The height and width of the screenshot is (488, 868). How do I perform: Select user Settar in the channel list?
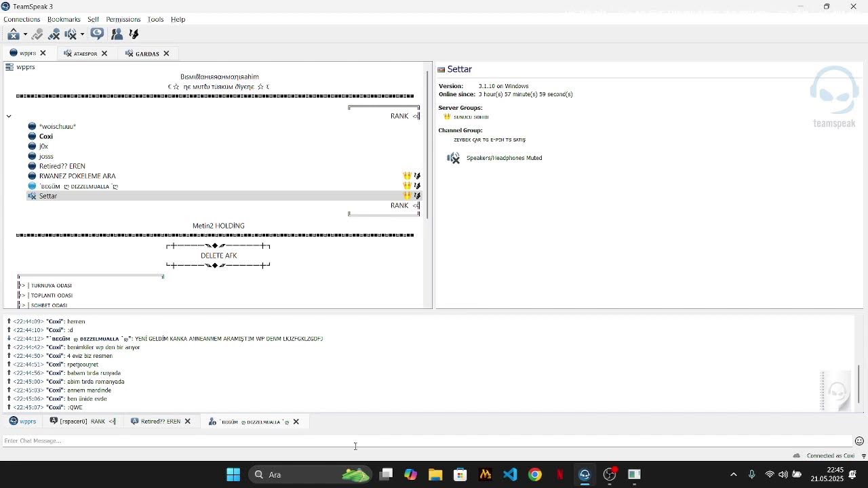tap(48, 196)
